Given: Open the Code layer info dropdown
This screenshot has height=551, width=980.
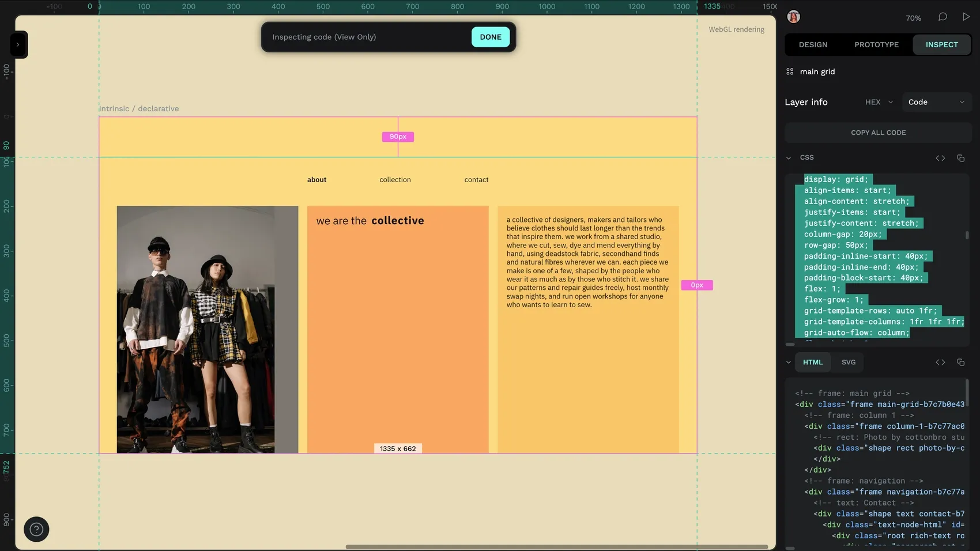Looking at the screenshot, I should (936, 102).
